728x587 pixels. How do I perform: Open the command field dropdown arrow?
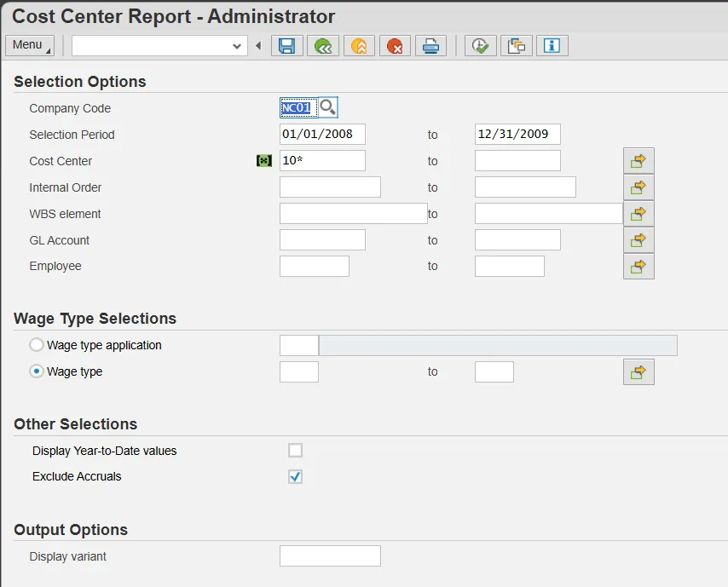click(x=237, y=46)
